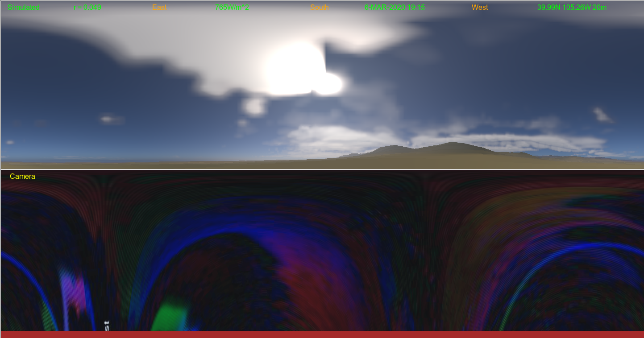
Task: Click the 39.99N 105.26W 20m coordinates
Action: pyautogui.click(x=572, y=8)
